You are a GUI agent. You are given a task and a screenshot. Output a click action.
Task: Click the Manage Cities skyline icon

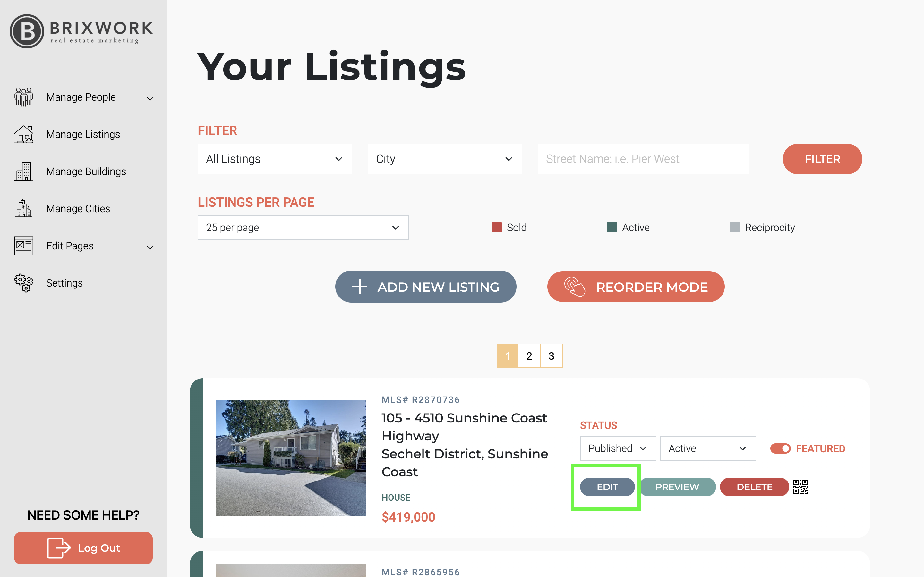point(24,209)
